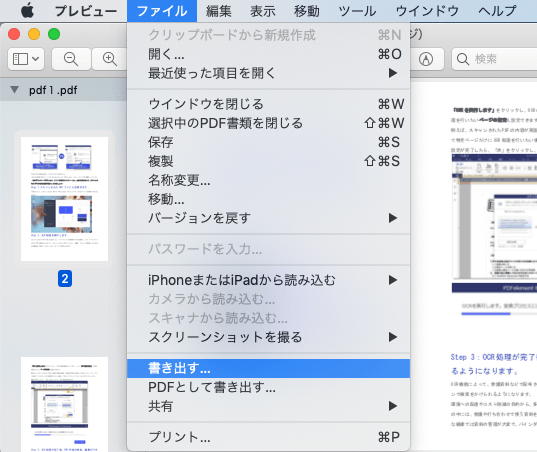Choose PDFとして書き出す… item
Screen dimensions: 537x452
point(268,387)
